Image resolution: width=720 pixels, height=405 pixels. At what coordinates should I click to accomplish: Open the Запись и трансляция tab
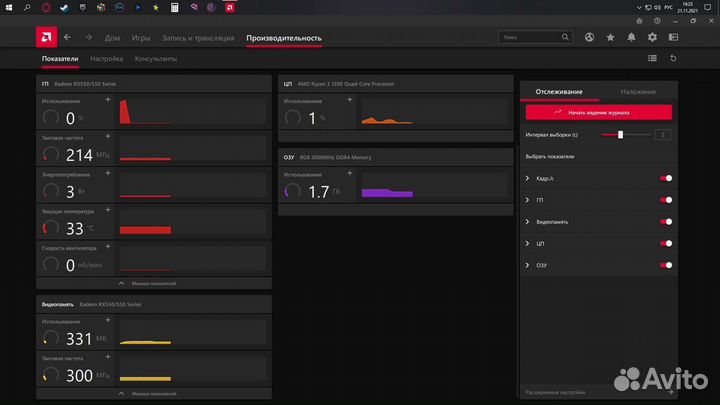pos(198,38)
